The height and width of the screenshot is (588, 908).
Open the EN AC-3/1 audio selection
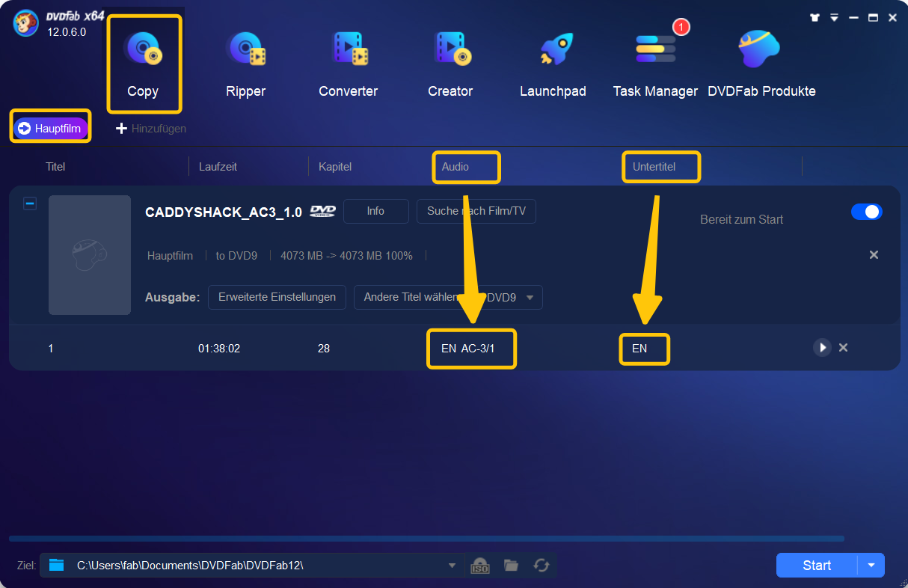click(468, 349)
